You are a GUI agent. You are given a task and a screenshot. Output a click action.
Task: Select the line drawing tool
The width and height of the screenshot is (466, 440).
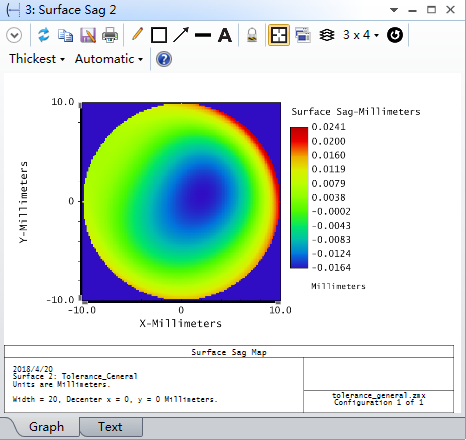203,35
